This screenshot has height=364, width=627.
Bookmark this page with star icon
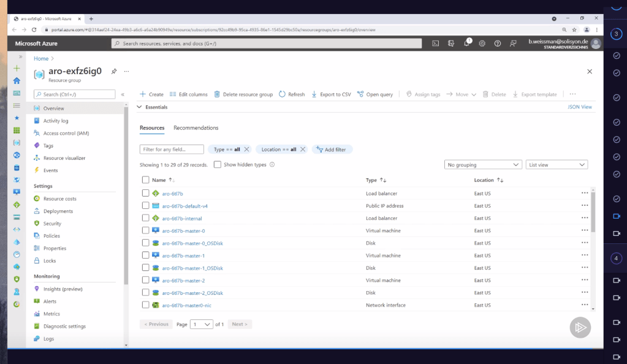pyautogui.click(x=574, y=29)
